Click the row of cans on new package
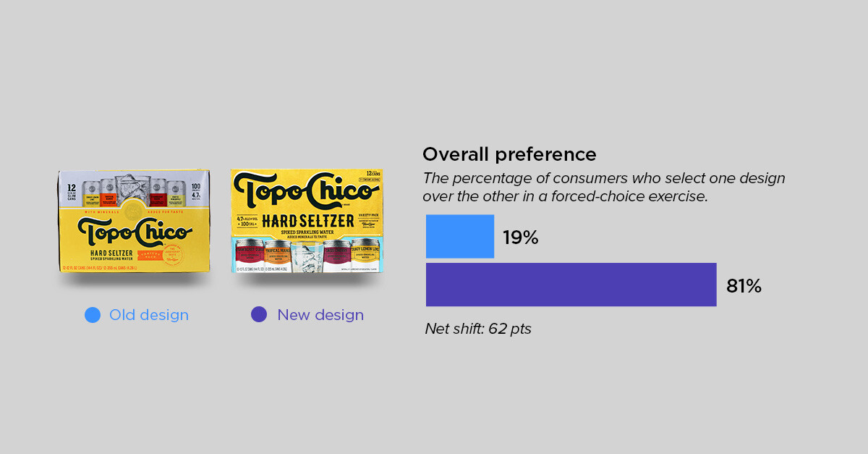The width and height of the screenshot is (868, 454). (x=307, y=255)
